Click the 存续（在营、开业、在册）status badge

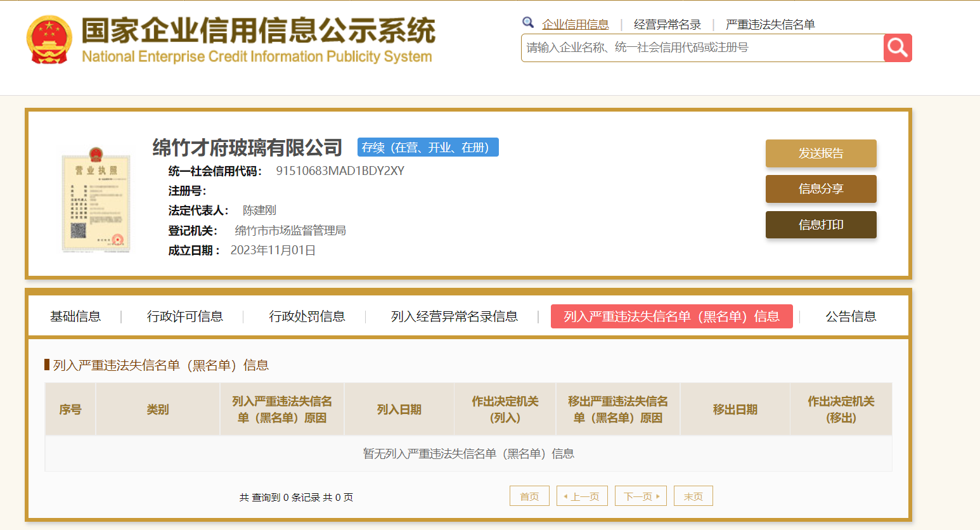428,147
